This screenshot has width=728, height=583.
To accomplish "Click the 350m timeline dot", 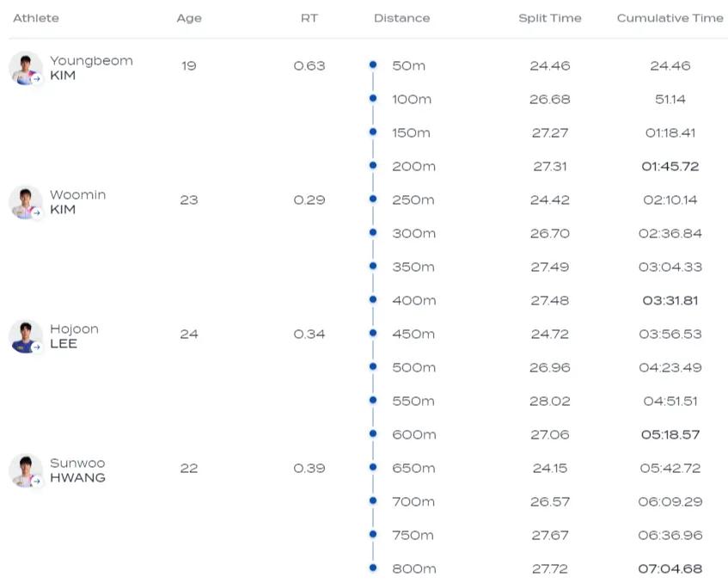I will (373, 266).
